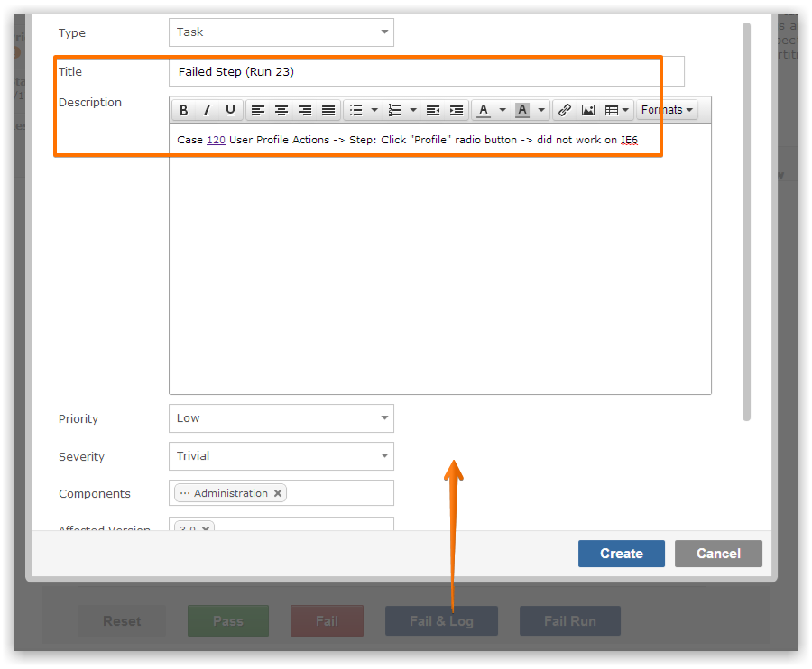Click the dialog's vertical scrollbar

click(746, 222)
